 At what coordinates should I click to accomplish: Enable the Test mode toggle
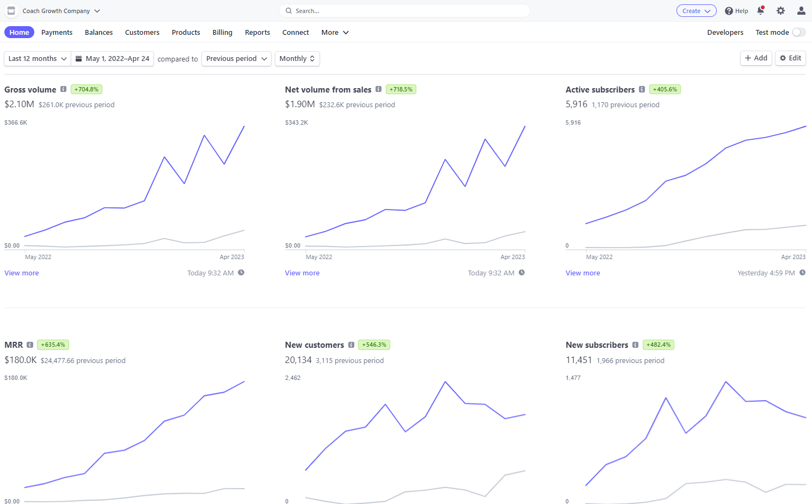(798, 32)
